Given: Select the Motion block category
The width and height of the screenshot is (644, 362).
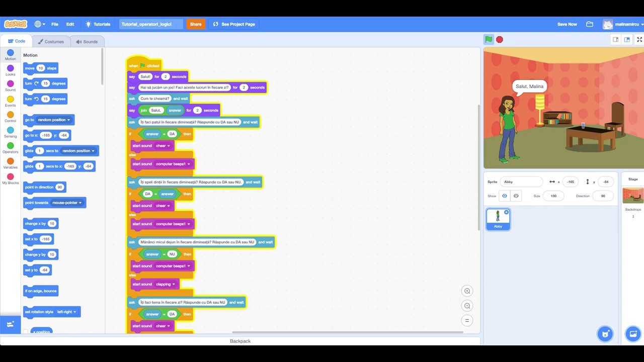Looking at the screenshot, I should (x=10, y=55).
